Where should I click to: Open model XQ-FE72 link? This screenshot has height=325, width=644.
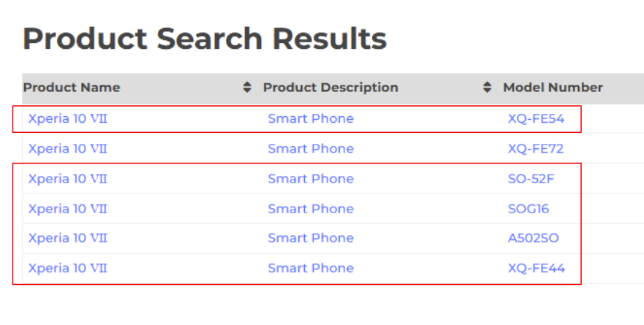(536, 148)
